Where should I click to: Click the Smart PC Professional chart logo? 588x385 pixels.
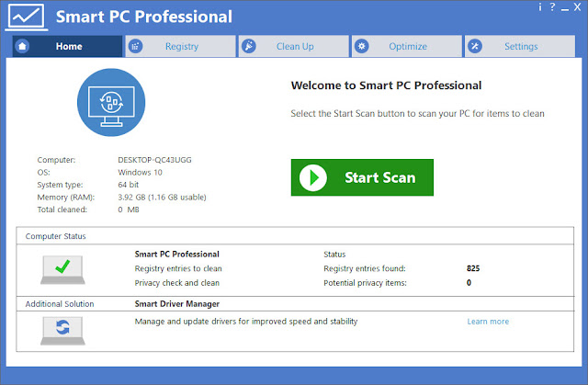(x=27, y=17)
